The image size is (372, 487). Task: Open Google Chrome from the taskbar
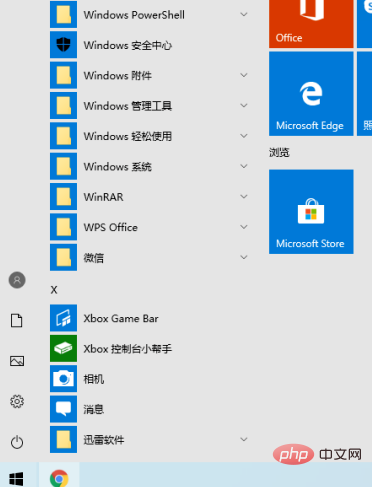[x=59, y=479]
